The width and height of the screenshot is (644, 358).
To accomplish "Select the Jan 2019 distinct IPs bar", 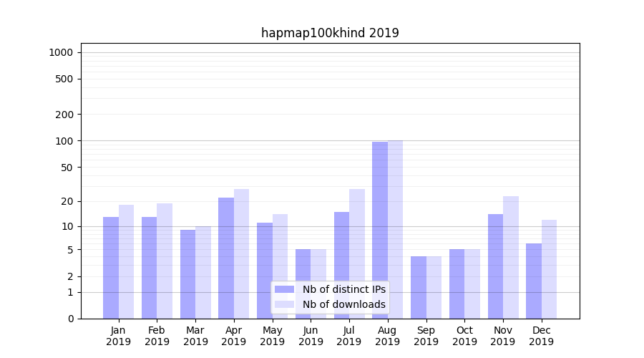I will (111, 268).
